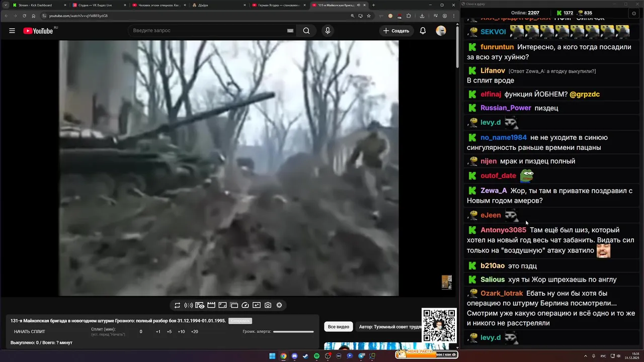Image resolution: width=644 pixels, height=362 pixels.
Task: Click username funruntun in chat
Action: (x=497, y=47)
